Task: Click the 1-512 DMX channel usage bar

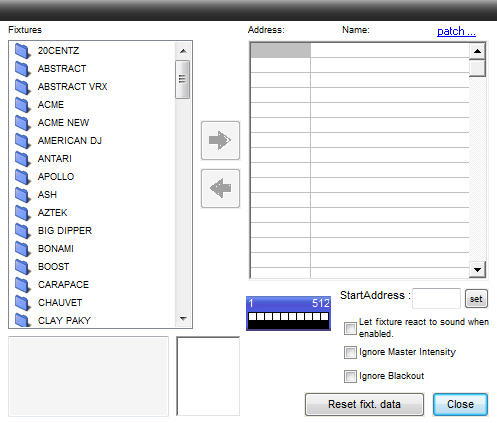Action: click(x=289, y=313)
